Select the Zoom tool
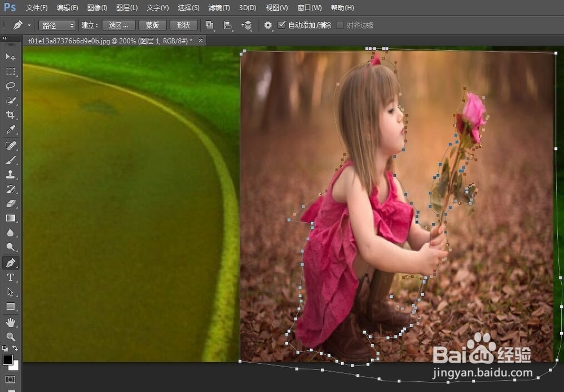Screen dimensions: 564x392 tap(10, 337)
